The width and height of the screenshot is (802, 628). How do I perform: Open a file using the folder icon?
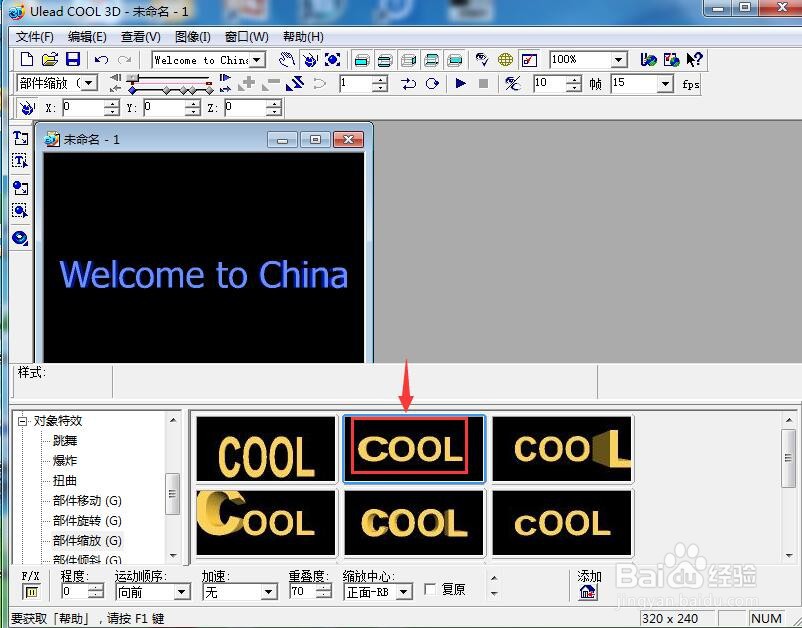click(x=50, y=59)
